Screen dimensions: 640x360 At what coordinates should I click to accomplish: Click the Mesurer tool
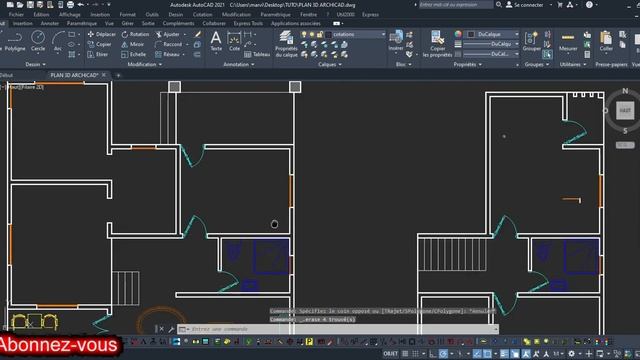point(568,42)
